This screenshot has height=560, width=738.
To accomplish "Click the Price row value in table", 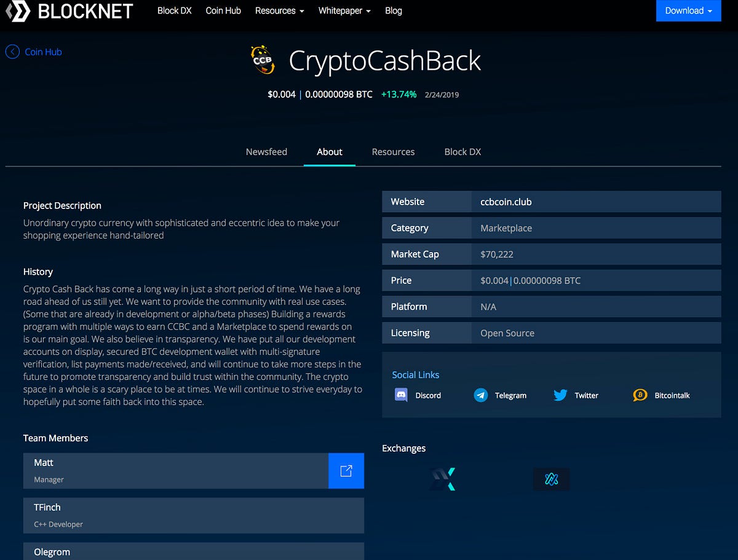I will point(530,280).
